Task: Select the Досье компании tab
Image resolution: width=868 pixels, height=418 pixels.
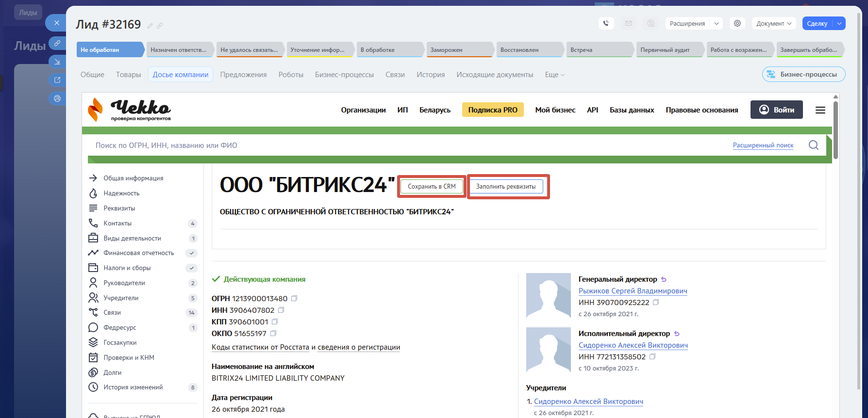Action: [181, 75]
